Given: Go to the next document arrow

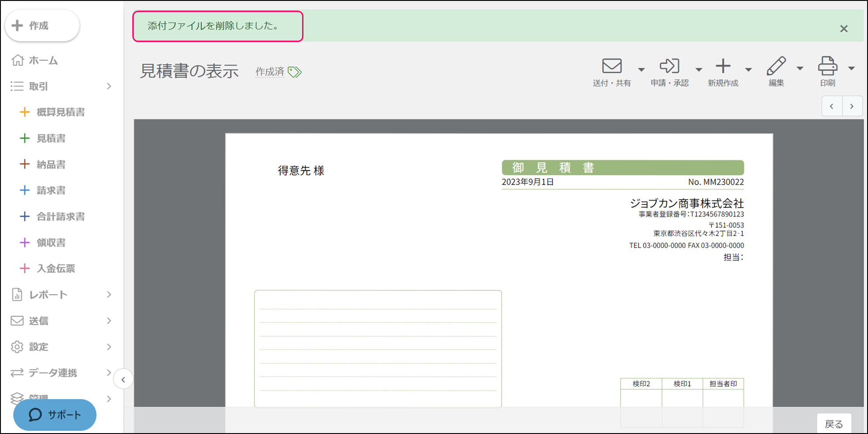Looking at the screenshot, I should point(852,106).
